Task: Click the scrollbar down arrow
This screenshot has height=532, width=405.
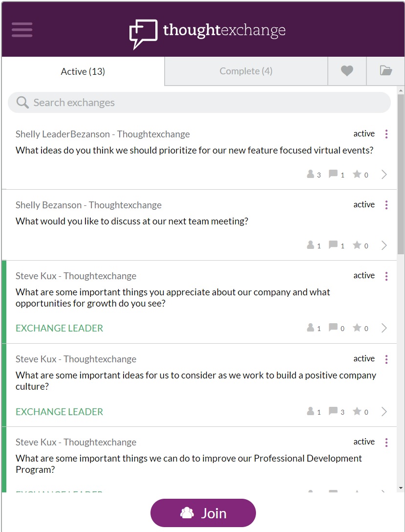Action: click(x=401, y=488)
